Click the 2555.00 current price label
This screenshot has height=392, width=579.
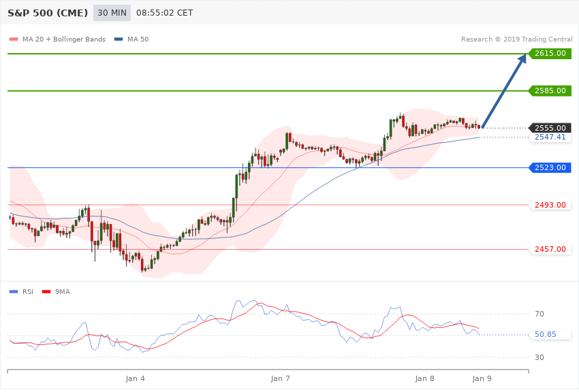(550, 128)
